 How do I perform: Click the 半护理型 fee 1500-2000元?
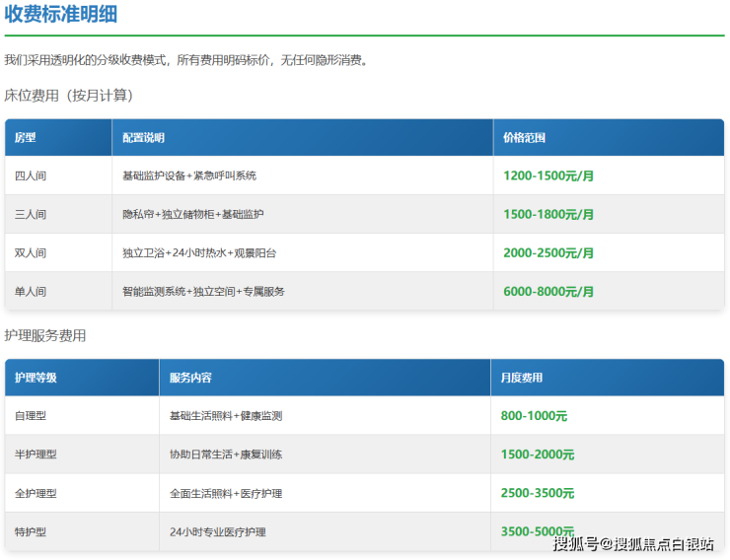click(x=537, y=455)
